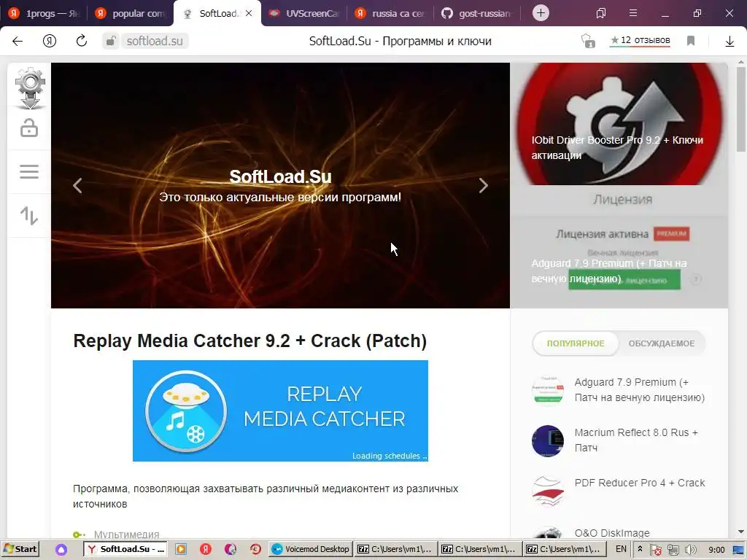
Task: Open PDF Reducer Pro 4 + Crack link
Action: pos(639,483)
